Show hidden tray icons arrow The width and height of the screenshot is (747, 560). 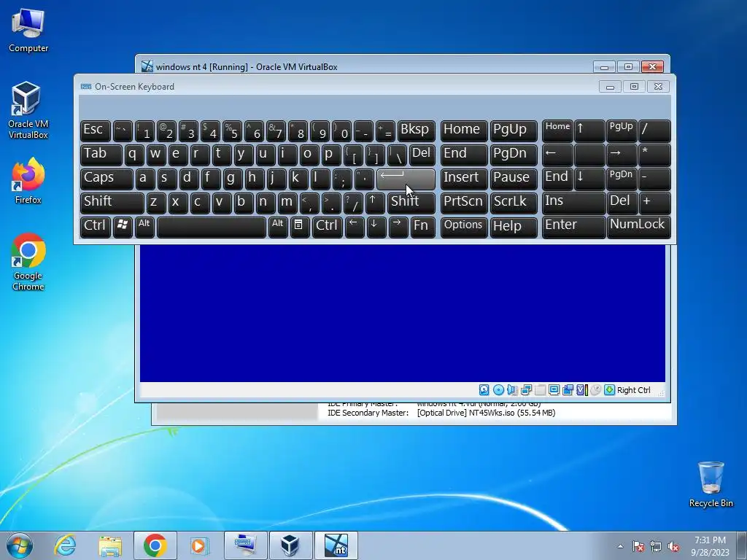point(620,547)
